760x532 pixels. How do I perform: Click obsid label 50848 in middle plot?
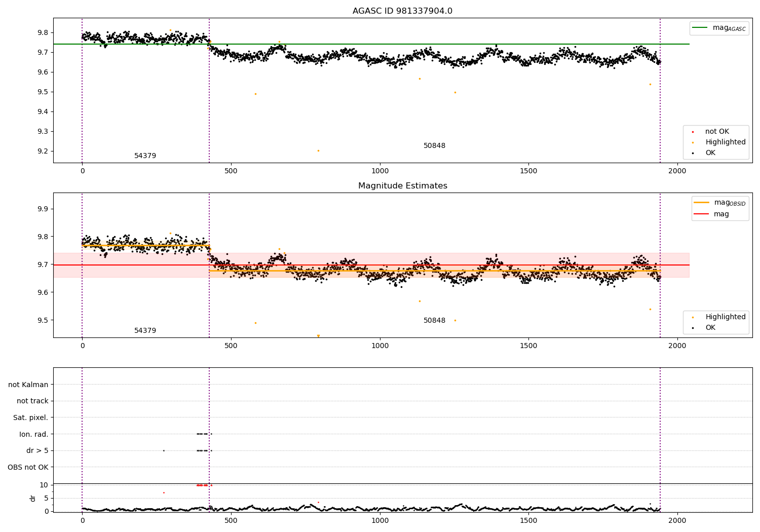pos(434,321)
